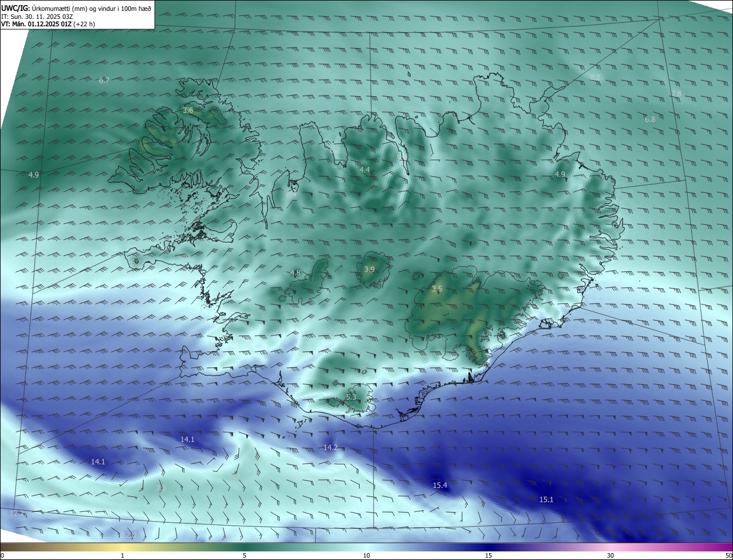
Task: Click the 3.6 value in the Westfjords
Action: click(x=188, y=111)
